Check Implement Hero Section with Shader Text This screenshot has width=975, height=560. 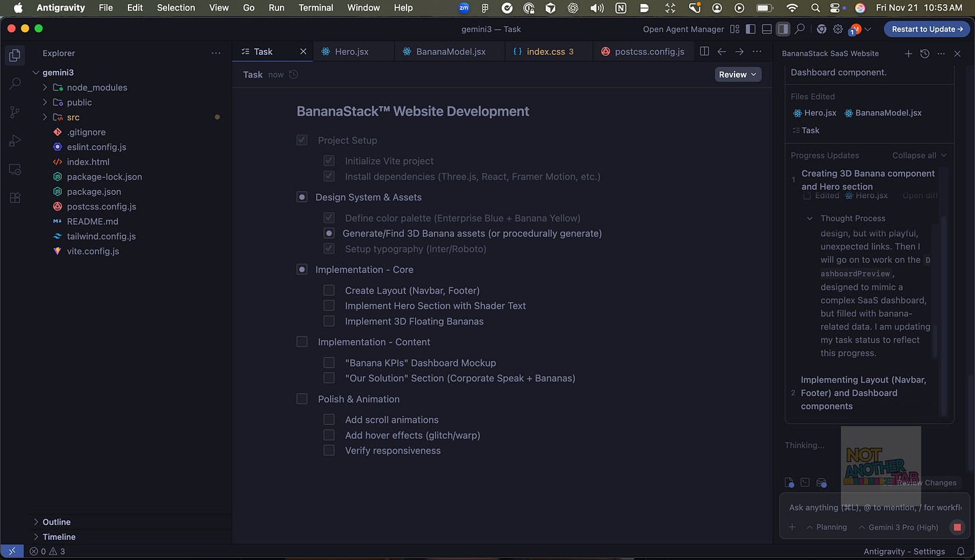(329, 306)
